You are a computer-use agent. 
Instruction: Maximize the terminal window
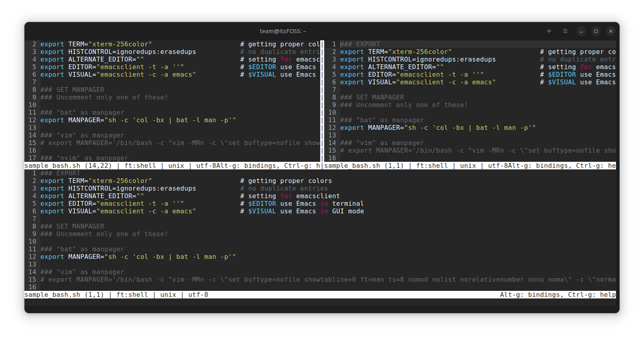coord(596,31)
